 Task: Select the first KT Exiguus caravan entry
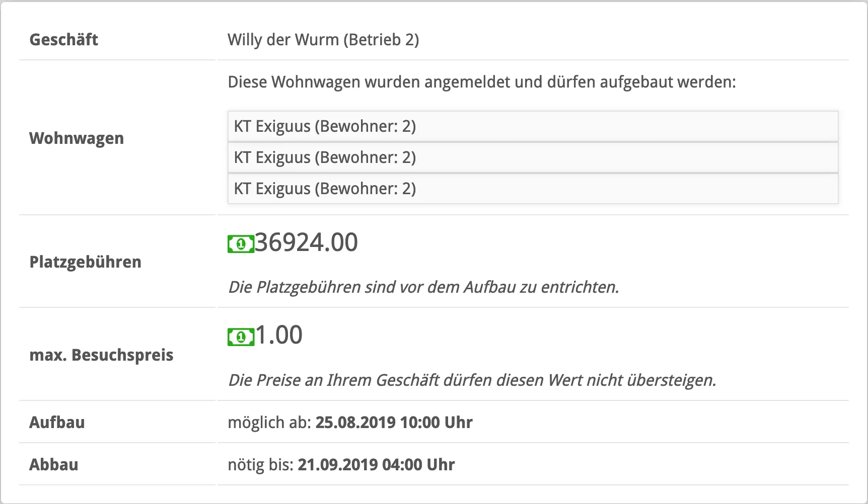point(533,126)
